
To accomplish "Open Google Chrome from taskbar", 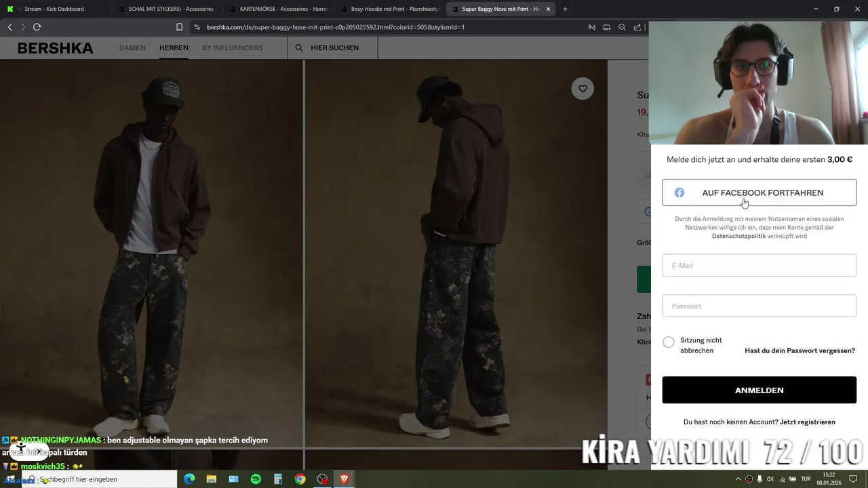I will [300, 479].
